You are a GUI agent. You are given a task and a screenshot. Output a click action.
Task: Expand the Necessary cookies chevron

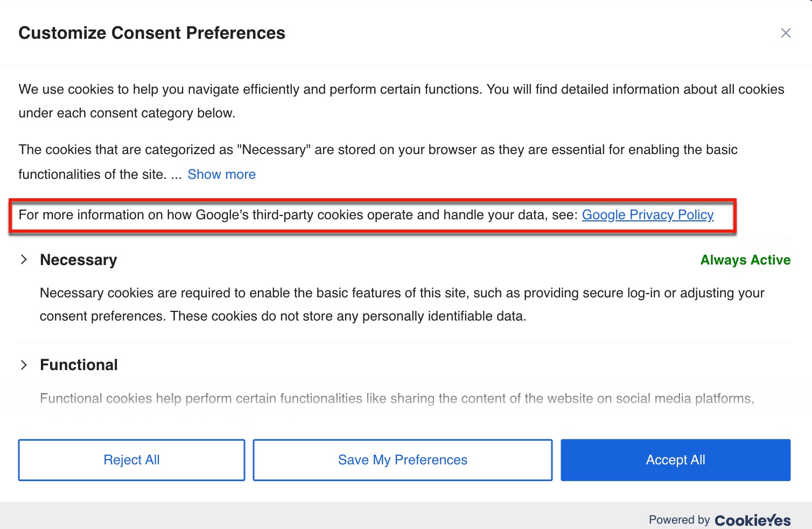click(x=24, y=260)
